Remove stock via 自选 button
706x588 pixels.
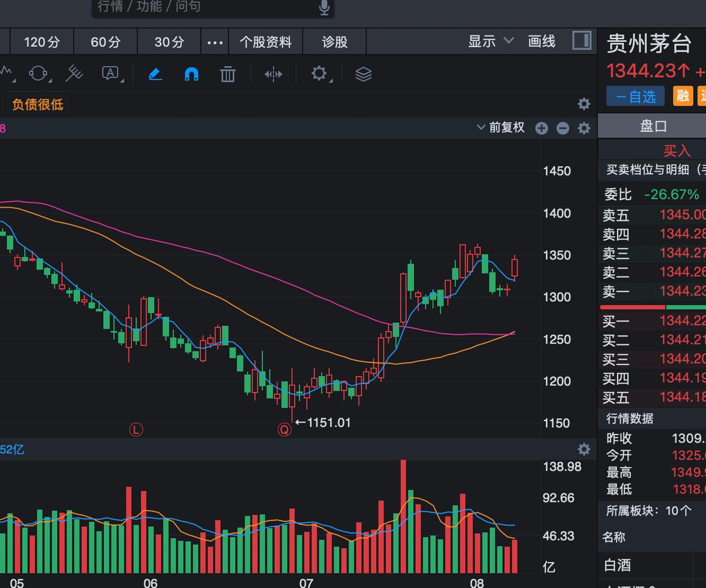pos(635,97)
